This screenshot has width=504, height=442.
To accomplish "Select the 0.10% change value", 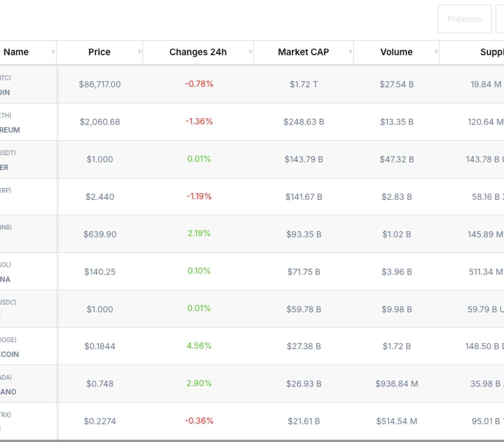I will click(199, 271).
